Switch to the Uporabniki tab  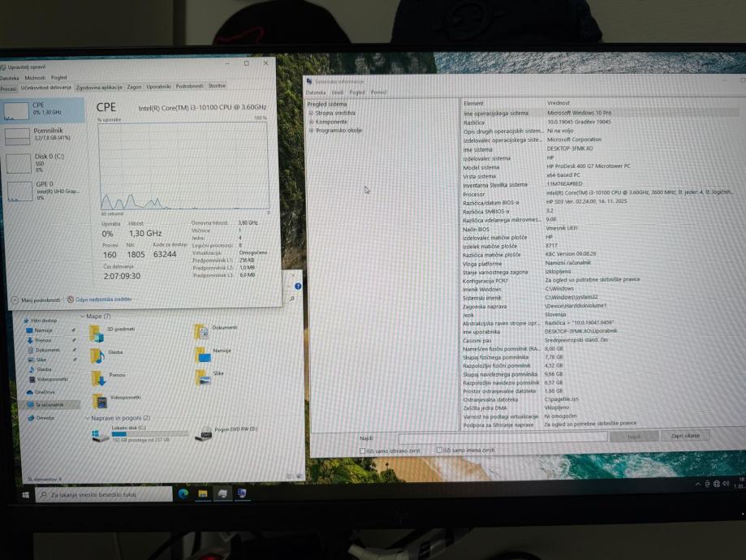[158, 87]
